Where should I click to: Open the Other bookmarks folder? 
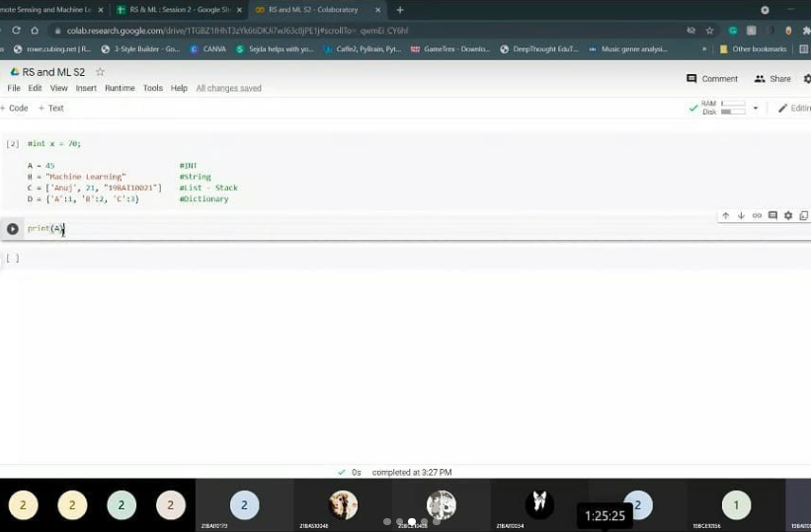coord(753,49)
